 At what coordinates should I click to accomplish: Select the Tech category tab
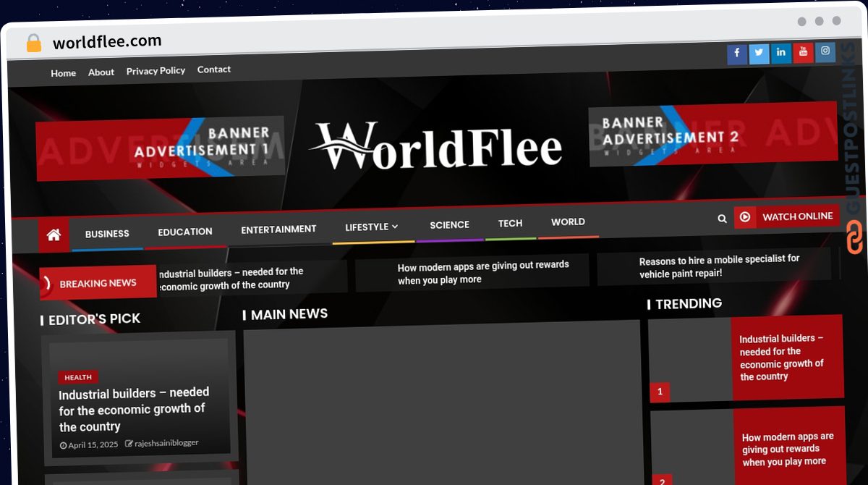(x=510, y=224)
